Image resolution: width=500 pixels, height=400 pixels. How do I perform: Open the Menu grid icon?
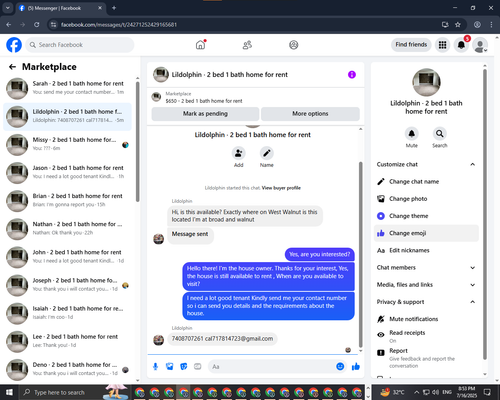[442, 45]
